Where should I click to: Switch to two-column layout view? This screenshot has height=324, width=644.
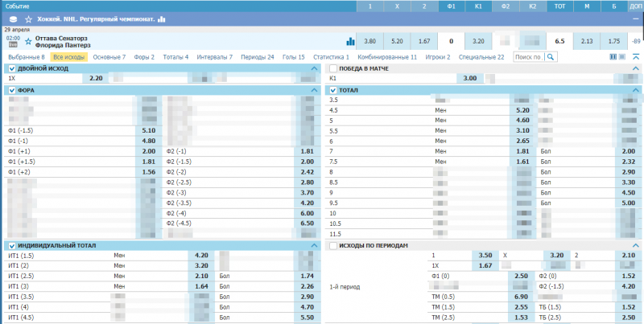pyautogui.click(x=613, y=57)
